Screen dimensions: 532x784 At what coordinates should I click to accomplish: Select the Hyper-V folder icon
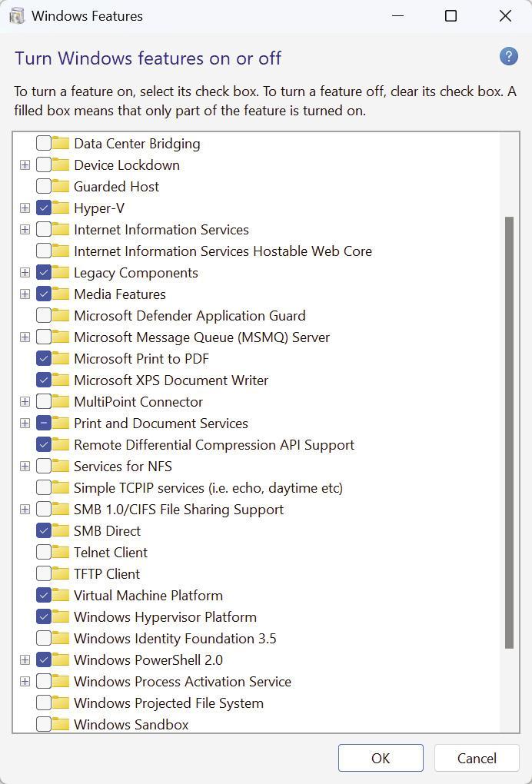pos(61,208)
